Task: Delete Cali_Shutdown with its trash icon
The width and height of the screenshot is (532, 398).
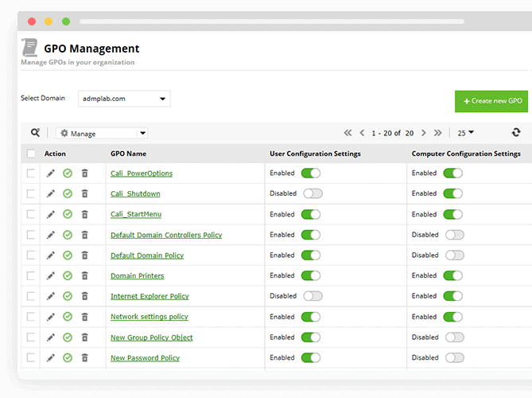Action: [85, 193]
